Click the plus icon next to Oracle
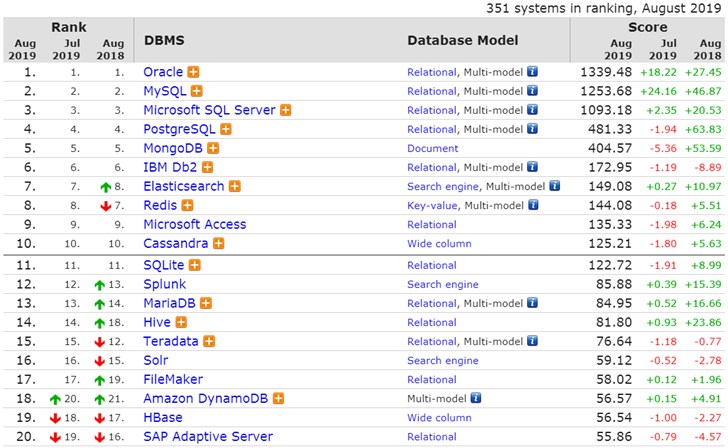 tap(194, 72)
